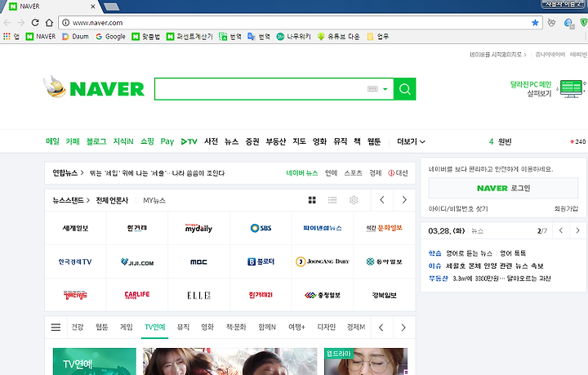
Task: Open the 대선 election link
Action: 398,173
